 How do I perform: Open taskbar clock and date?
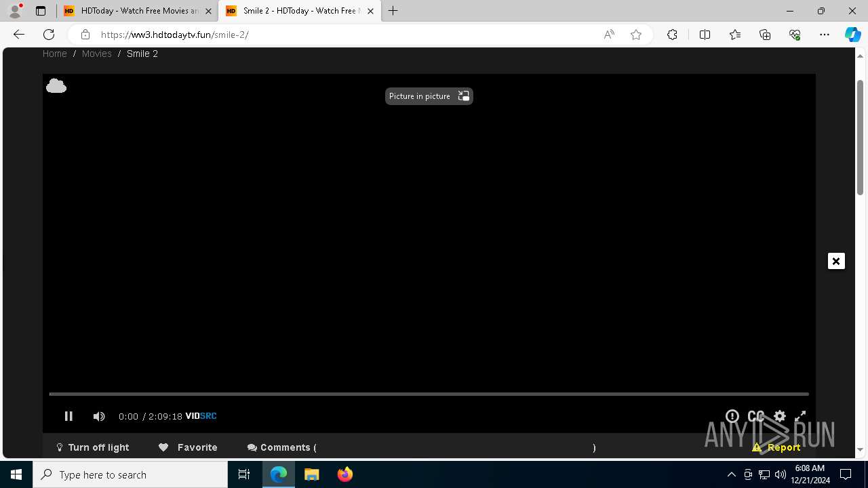pos(810,474)
